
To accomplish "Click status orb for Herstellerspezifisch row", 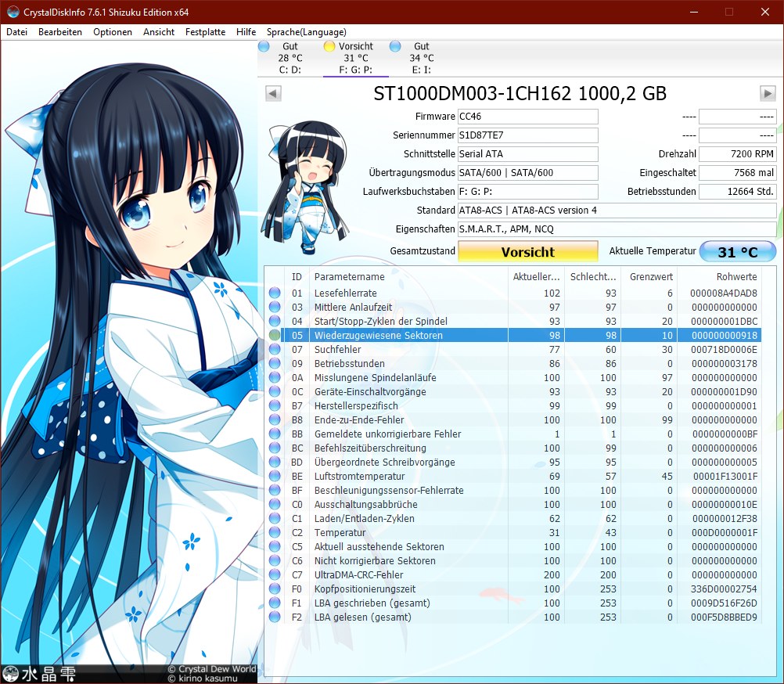I will (275, 405).
